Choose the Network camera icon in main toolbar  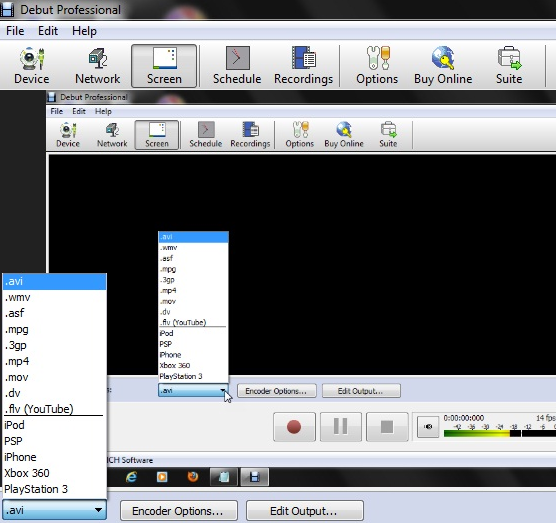98,66
